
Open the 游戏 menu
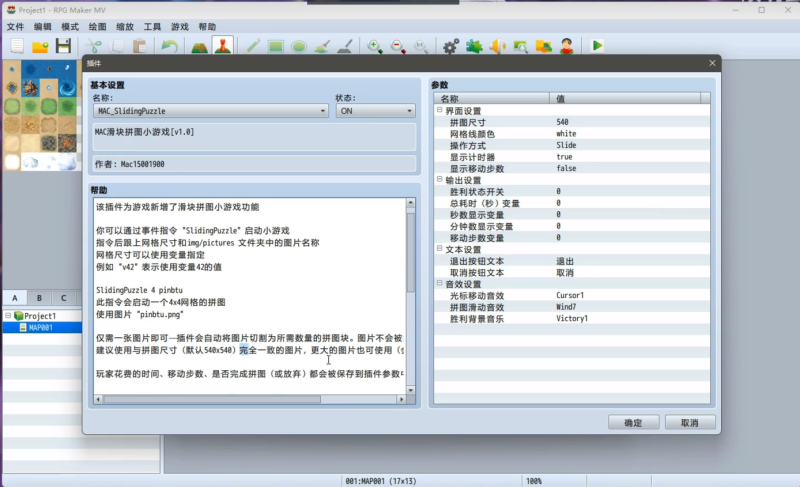(x=180, y=27)
